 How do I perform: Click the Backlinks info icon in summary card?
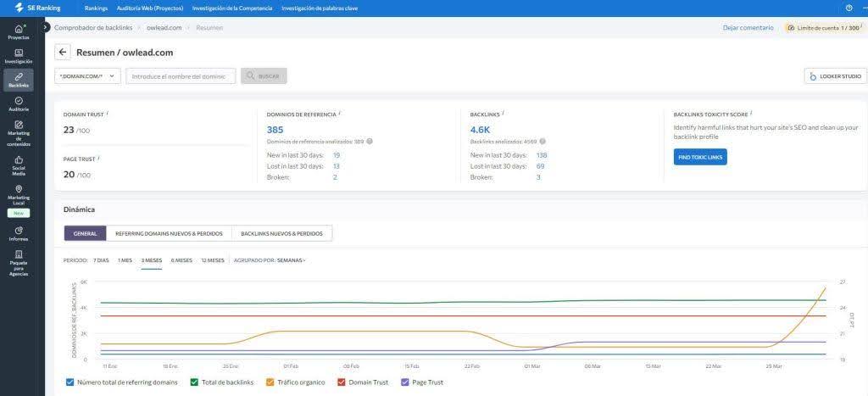pyautogui.click(x=504, y=113)
